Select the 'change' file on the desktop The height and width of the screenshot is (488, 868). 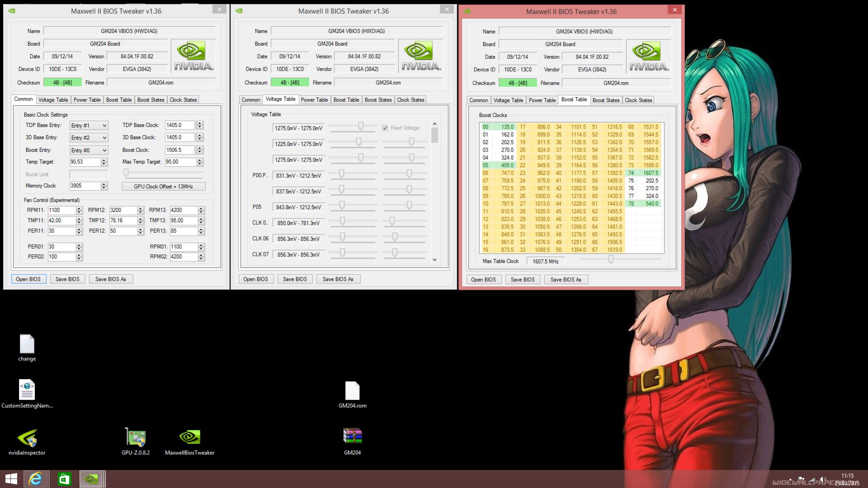tap(27, 348)
